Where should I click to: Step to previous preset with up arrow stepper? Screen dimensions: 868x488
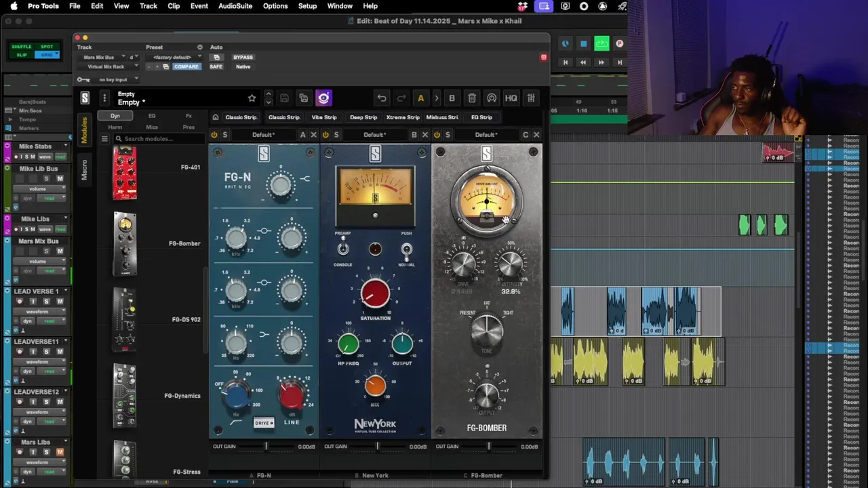click(268, 94)
